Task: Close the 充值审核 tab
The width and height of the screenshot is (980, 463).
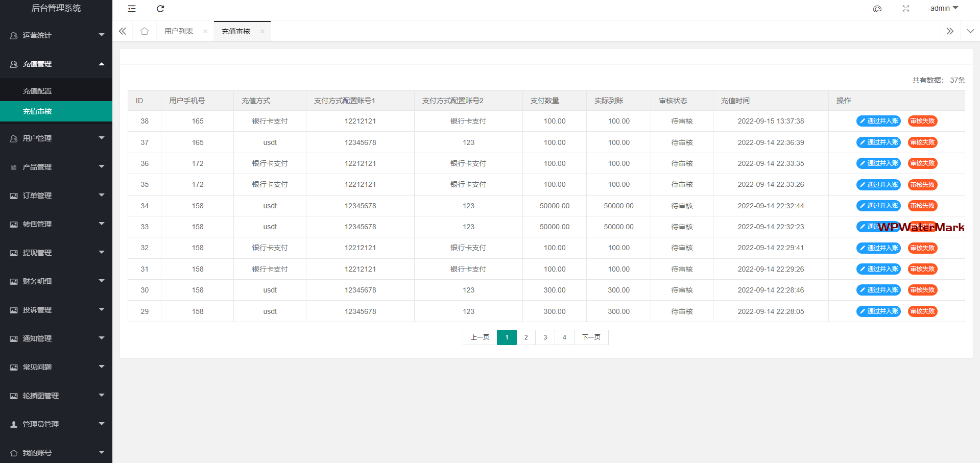Action: [x=262, y=32]
